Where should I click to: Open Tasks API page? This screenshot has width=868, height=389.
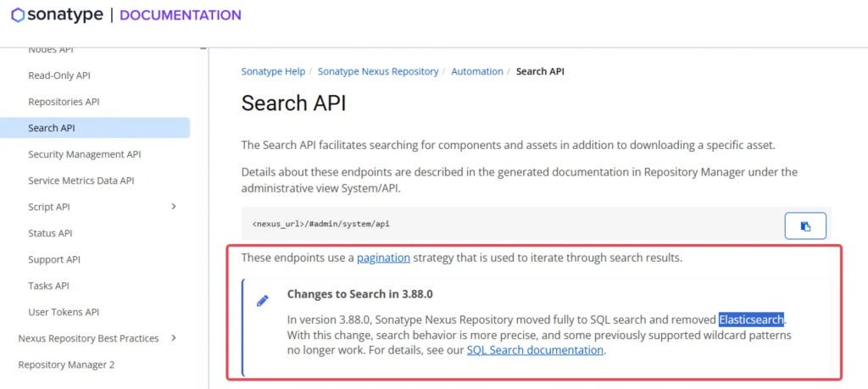pyautogui.click(x=48, y=286)
